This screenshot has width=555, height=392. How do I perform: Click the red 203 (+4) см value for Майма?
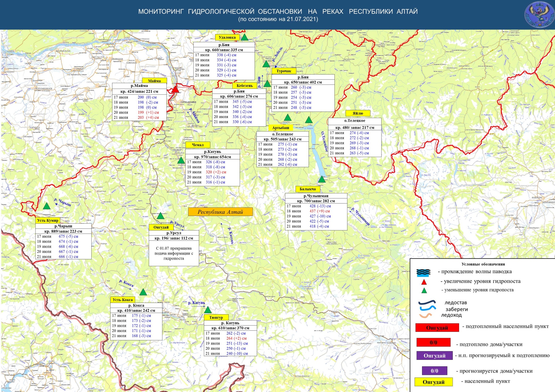[148, 117]
